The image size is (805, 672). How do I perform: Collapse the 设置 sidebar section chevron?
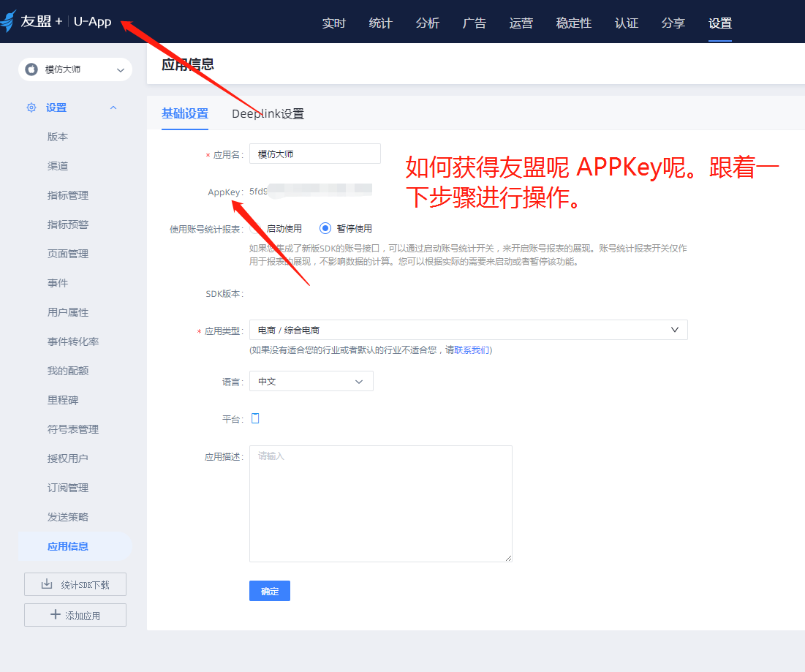coord(113,107)
